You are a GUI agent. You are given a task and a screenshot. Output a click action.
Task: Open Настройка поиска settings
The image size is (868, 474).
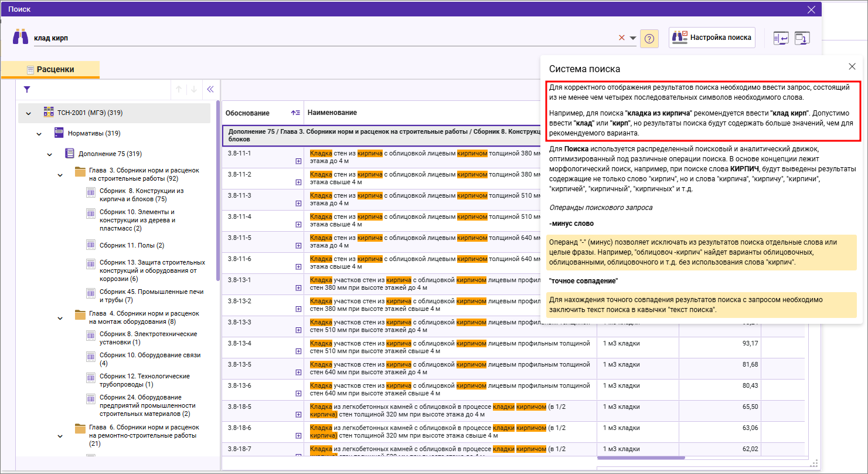click(712, 38)
